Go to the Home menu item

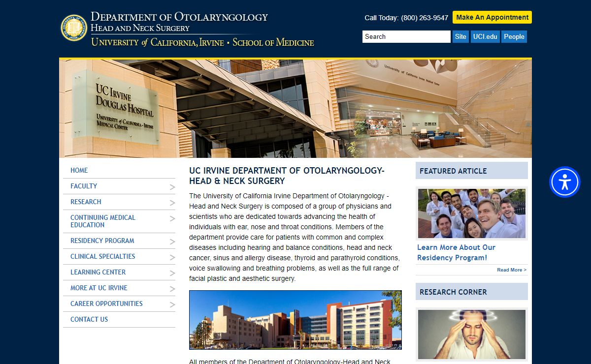(79, 170)
